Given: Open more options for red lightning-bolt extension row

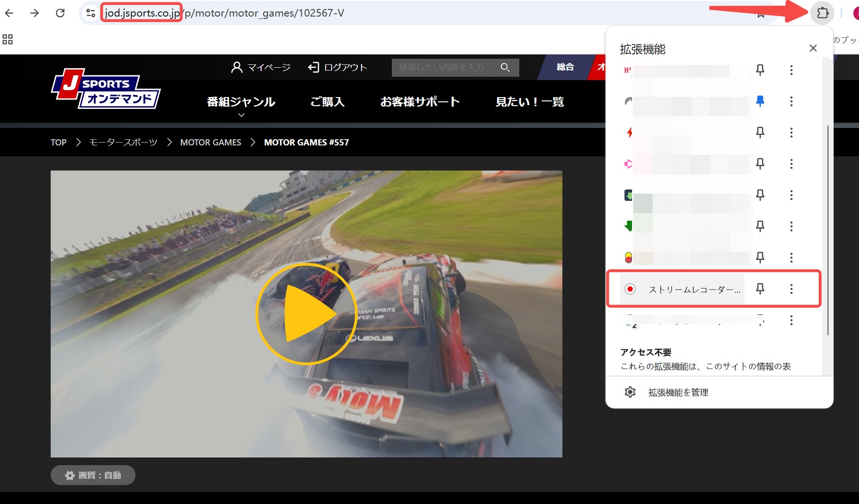Looking at the screenshot, I should pyautogui.click(x=791, y=133).
